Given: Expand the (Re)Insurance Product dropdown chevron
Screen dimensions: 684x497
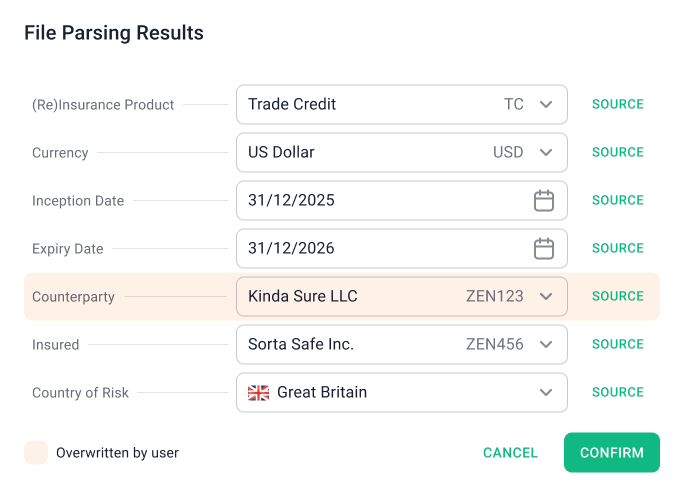Looking at the screenshot, I should [546, 105].
